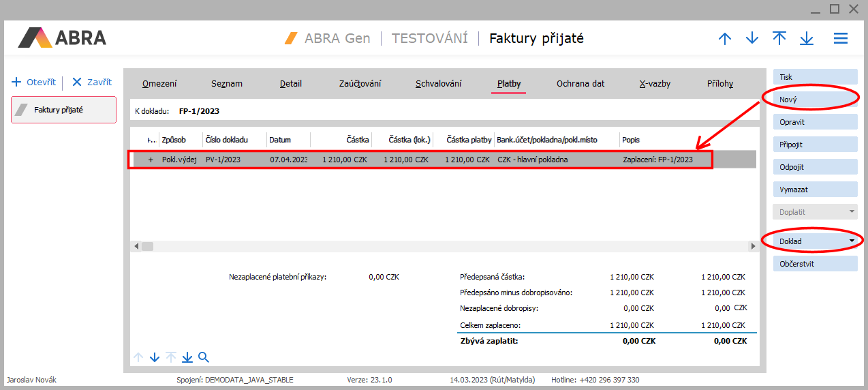Click the magnifier search icon below list
This screenshot has width=868, height=390.
[203, 357]
